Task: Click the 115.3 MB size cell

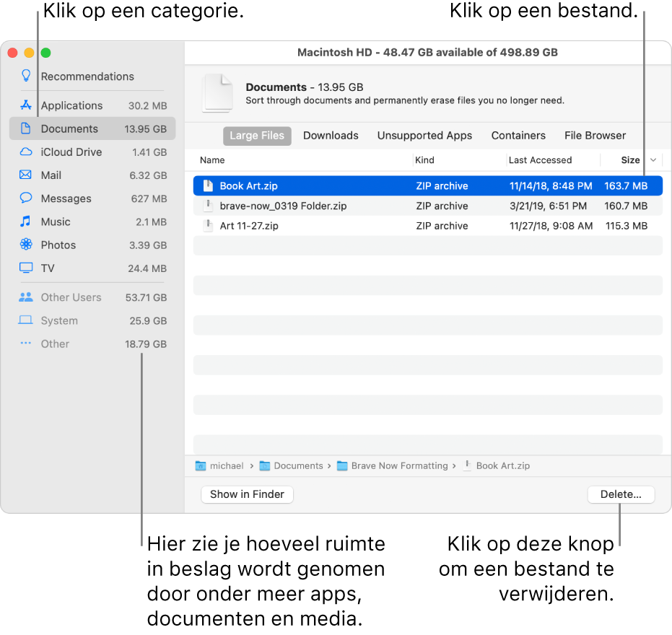Action: point(626,225)
